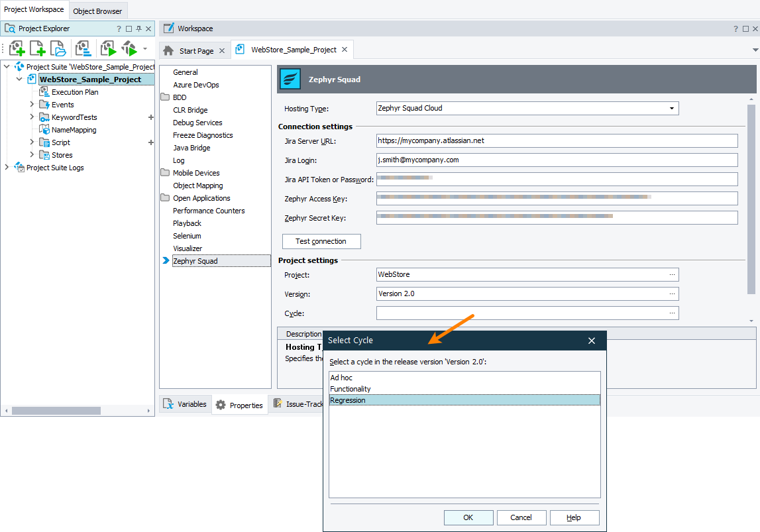Click the Project Explorer help question mark
Viewport: 760px width, 532px height.
(118, 28)
